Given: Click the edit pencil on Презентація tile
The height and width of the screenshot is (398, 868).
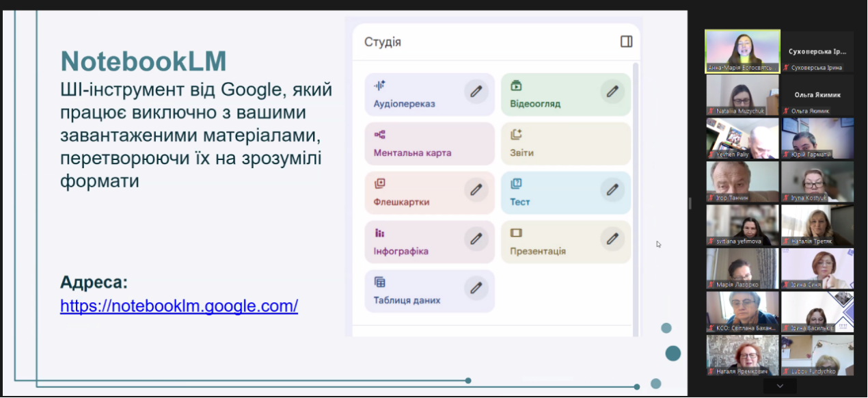Looking at the screenshot, I should pyautogui.click(x=612, y=239).
